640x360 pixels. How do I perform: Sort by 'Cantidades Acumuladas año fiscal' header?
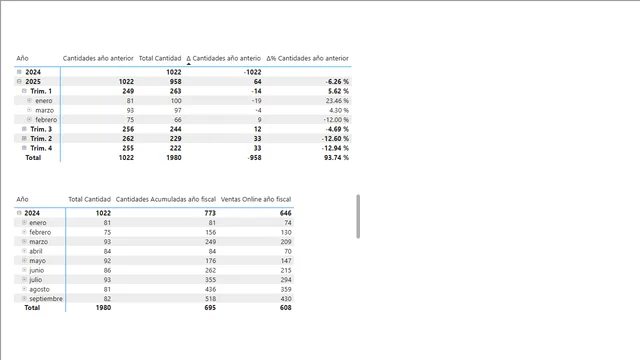click(x=166, y=199)
